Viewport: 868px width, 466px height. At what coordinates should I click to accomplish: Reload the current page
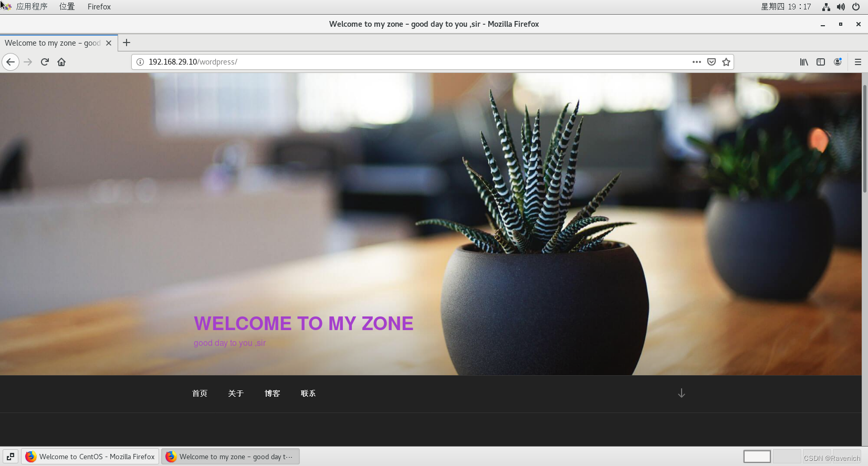[45, 62]
